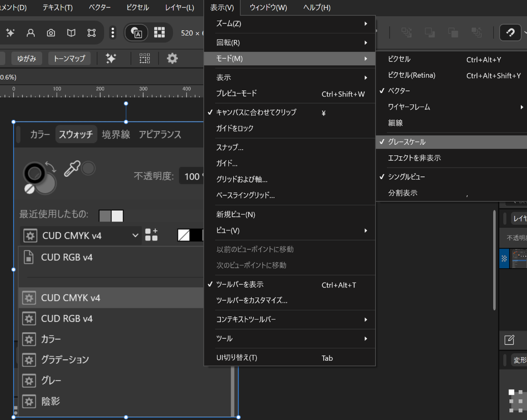Toggle キャンバスに合わせてクリップ in the menu
This screenshot has width=527, height=420.
[290, 112]
